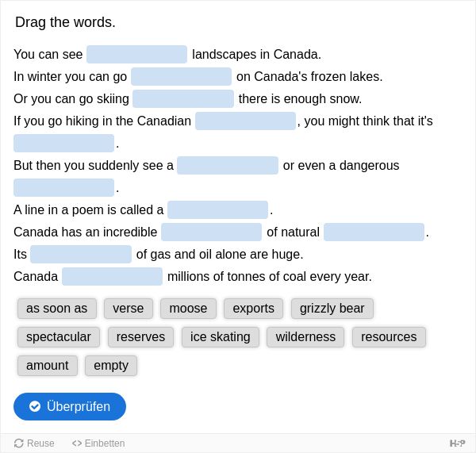This screenshot has width=476, height=453.
Task: Select the 'grizzly bear' word chip
Action: click(x=332, y=309)
